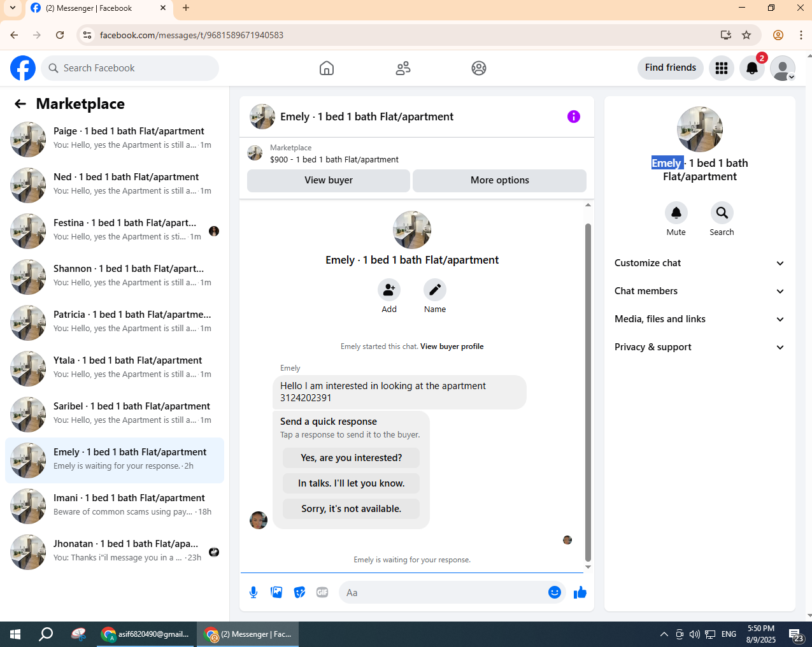Click the View buyer button
This screenshot has height=647, width=812.
(329, 180)
